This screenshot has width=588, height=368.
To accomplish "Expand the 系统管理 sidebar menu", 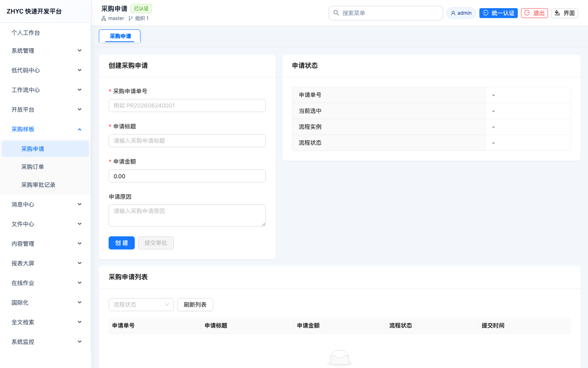I will click(45, 51).
